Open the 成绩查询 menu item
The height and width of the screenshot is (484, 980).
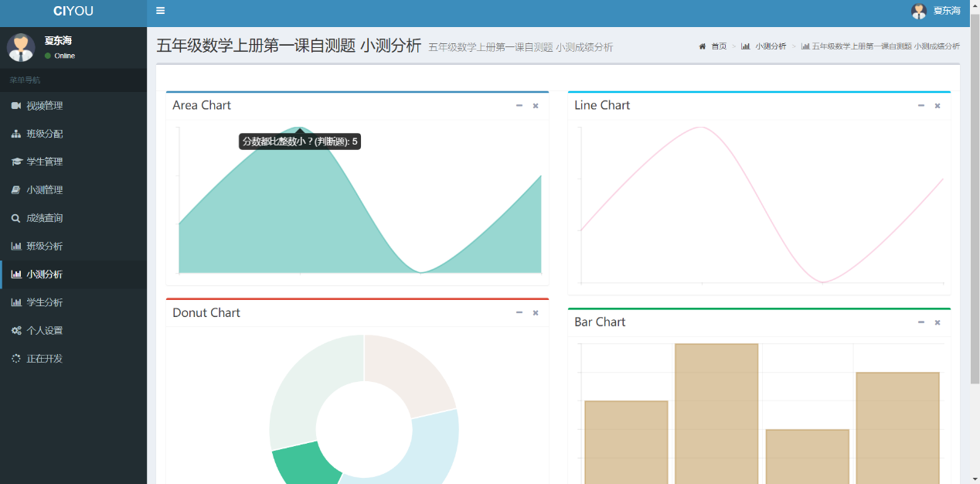pyautogui.click(x=73, y=218)
